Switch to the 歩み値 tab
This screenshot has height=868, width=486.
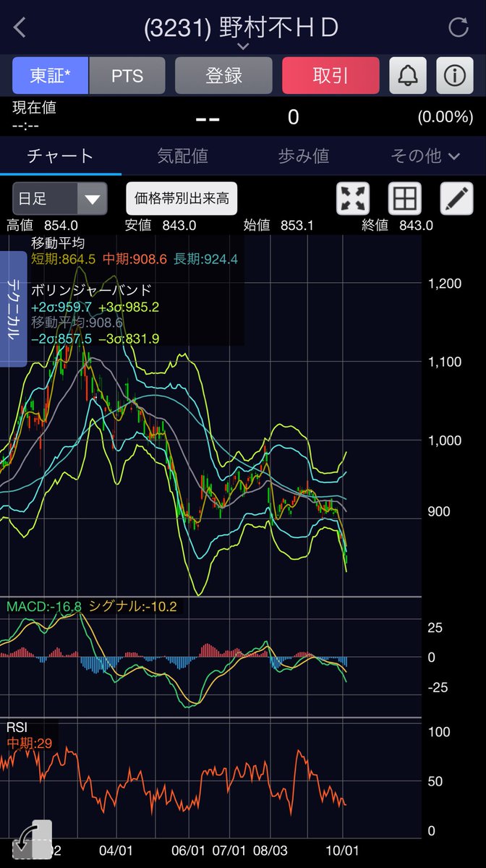[304, 156]
